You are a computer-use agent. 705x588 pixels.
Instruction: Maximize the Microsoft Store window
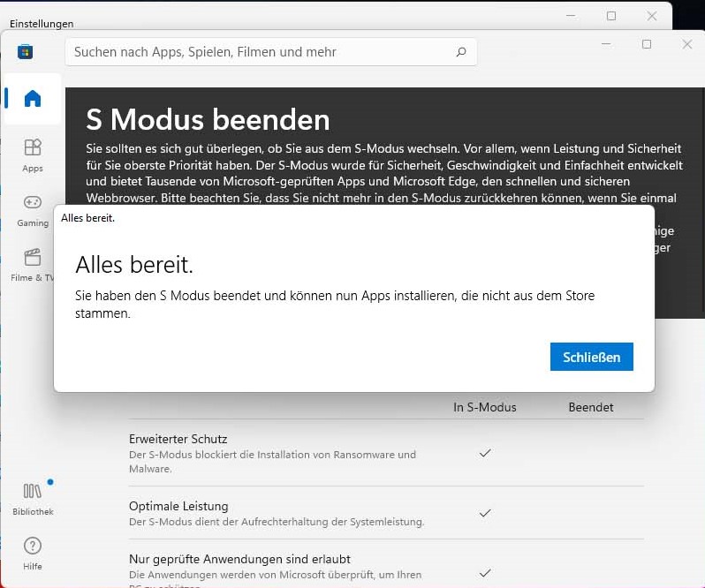click(647, 44)
